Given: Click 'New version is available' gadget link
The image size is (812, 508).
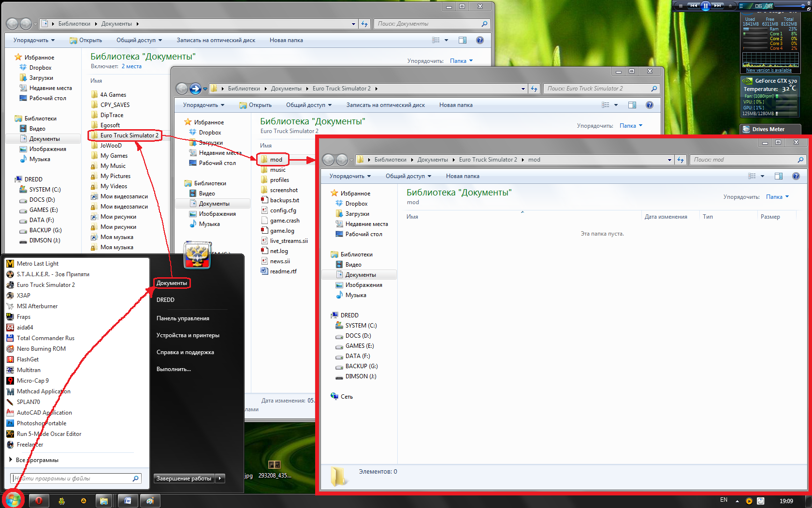Looking at the screenshot, I should 769,70.
